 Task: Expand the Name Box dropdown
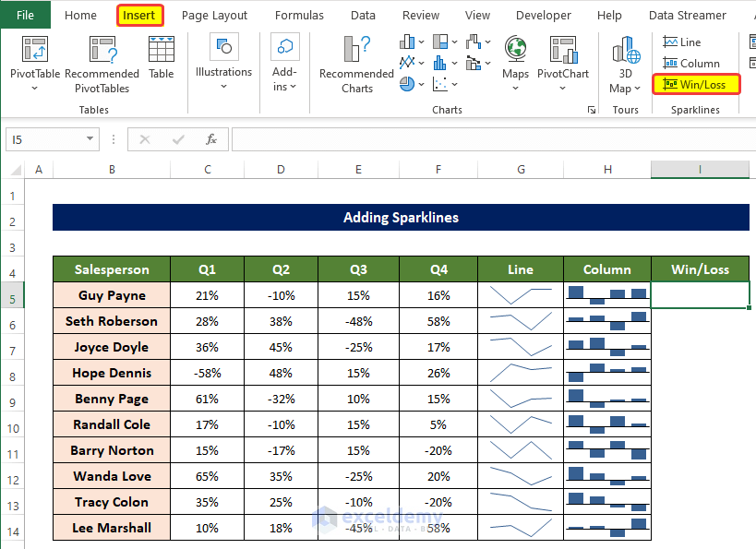[x=90, y=139]
